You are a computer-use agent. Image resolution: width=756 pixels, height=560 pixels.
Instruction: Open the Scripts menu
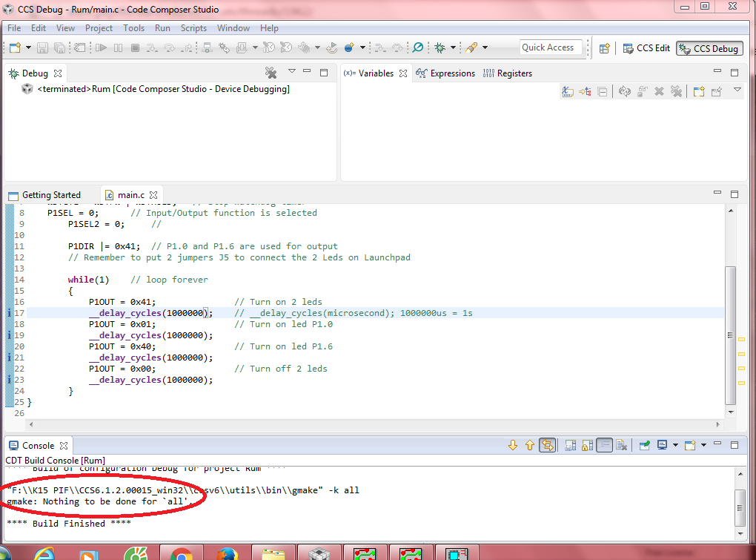click(x=193, y=28)
